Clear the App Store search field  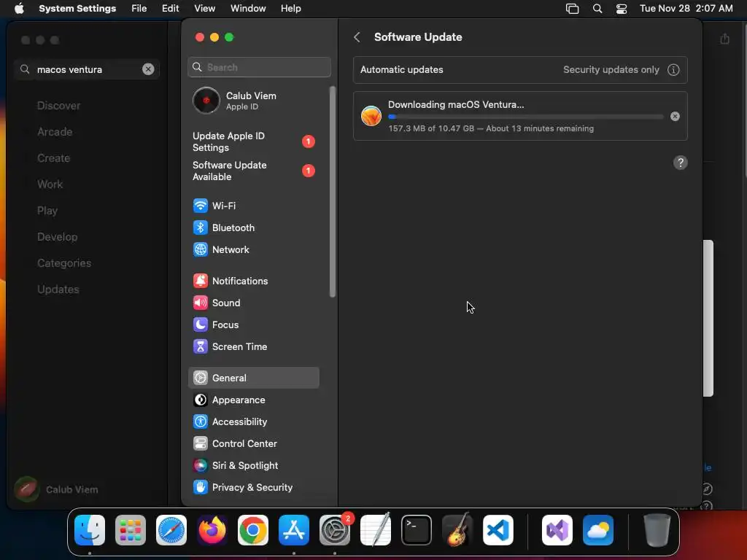tap(148, 69)
